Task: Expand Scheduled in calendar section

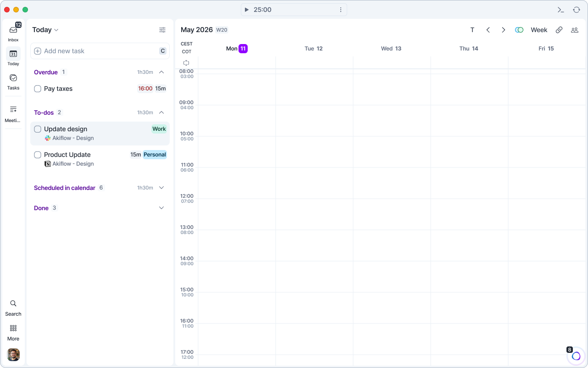Action: click(161, 188)
